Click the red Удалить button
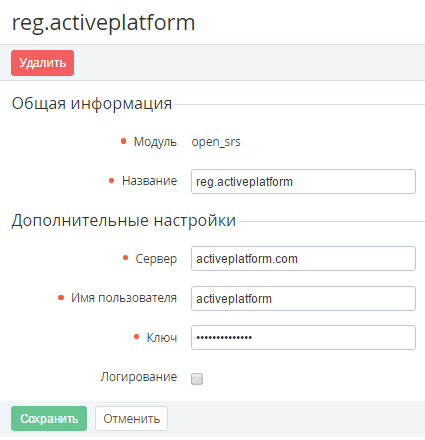 [42, 63]
